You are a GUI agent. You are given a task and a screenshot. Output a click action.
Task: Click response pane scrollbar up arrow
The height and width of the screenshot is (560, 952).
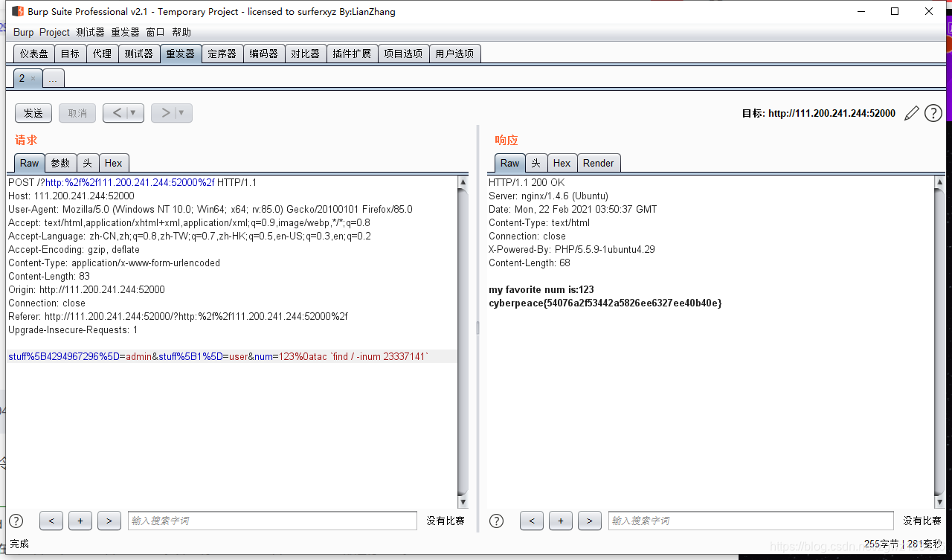pos(939,182)
